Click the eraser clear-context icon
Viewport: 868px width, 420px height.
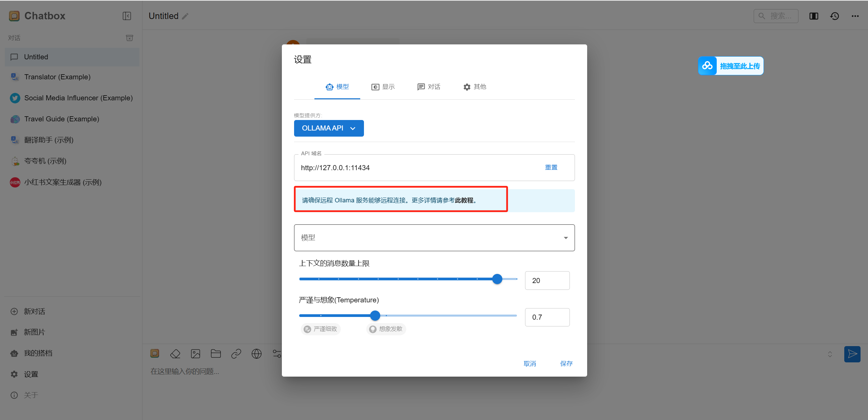175,354
